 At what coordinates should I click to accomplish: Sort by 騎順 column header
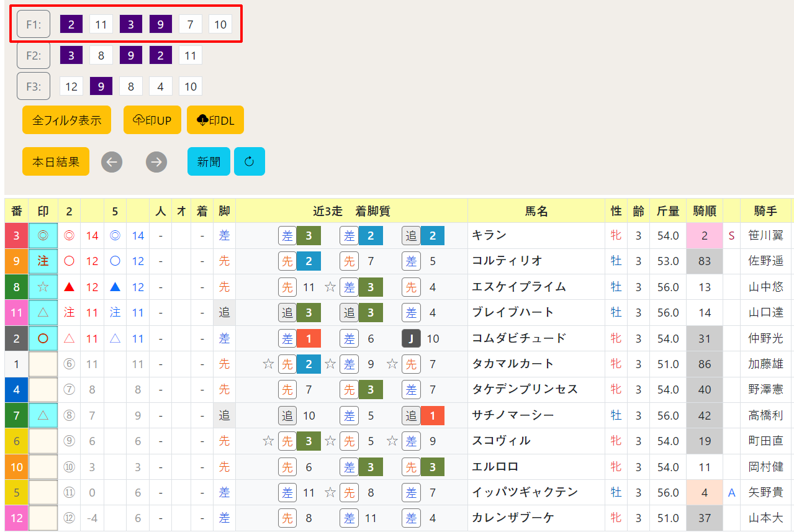click(x=705, y=211)
